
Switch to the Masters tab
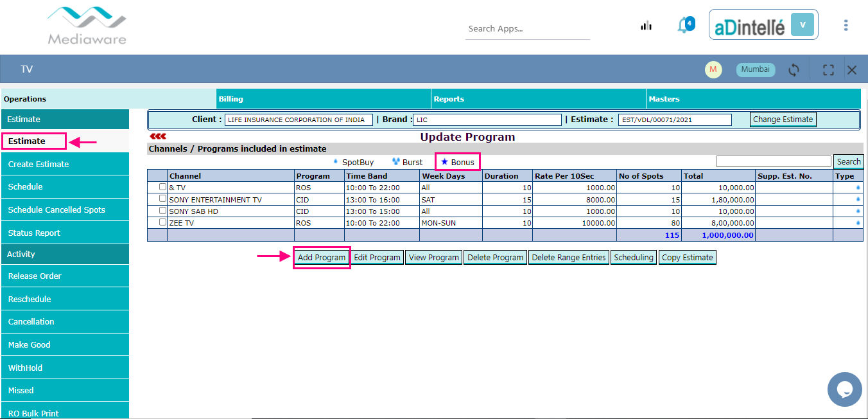[754, 99]
